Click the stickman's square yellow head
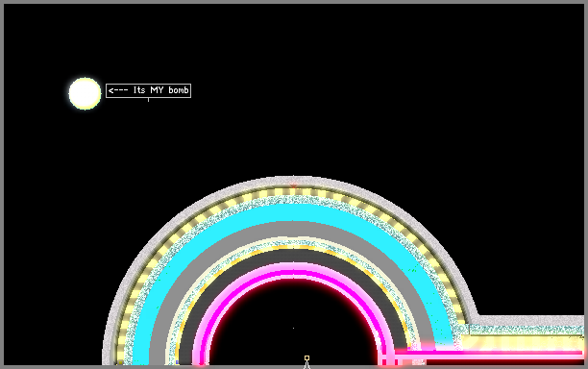The image size is (588, 369). click(306, 357)
